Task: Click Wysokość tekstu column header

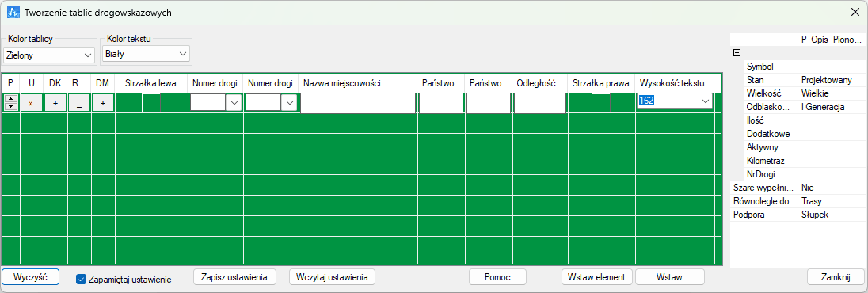Action: (674, 83)
